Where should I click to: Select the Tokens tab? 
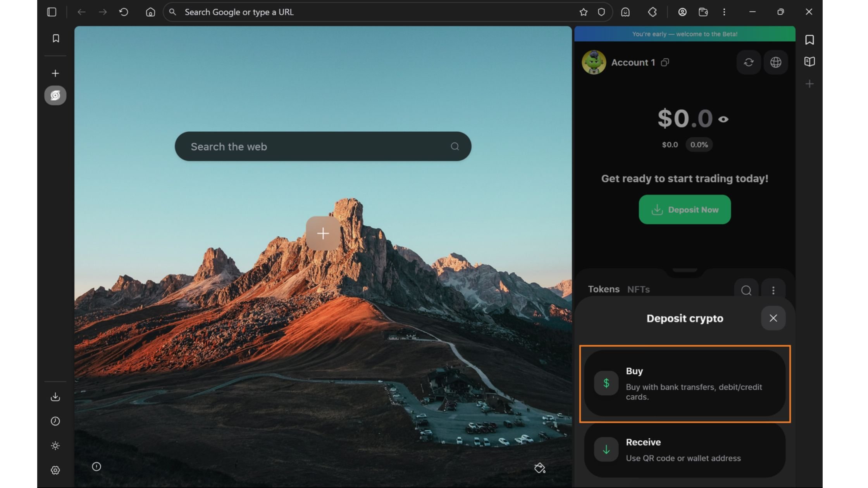(x=603, y=289)
